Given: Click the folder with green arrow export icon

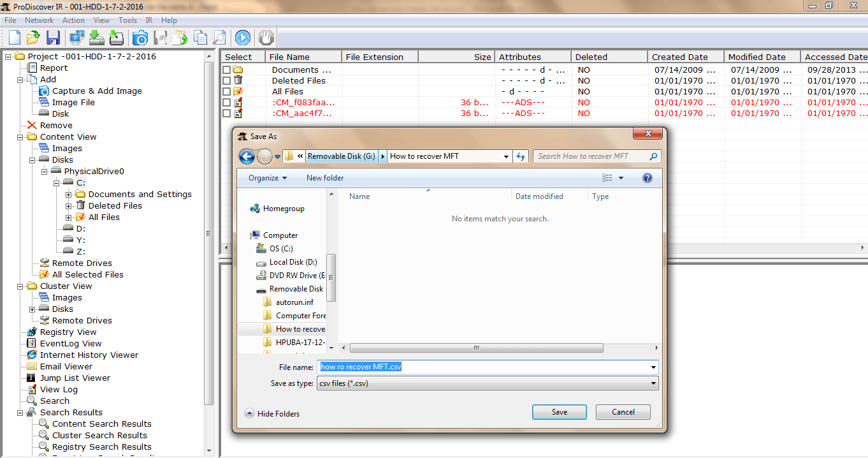Looking at the screenshot, I should point(180,38).
